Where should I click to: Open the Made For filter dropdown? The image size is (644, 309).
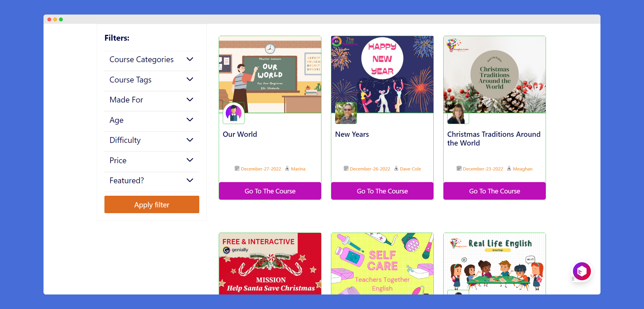[x=152, y=100]
